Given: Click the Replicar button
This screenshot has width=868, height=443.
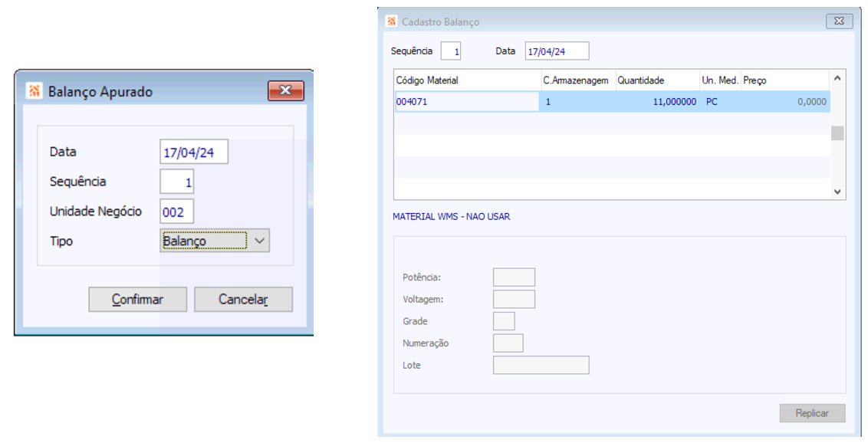Looking at the screenshot, I should [x=812, y=413].
